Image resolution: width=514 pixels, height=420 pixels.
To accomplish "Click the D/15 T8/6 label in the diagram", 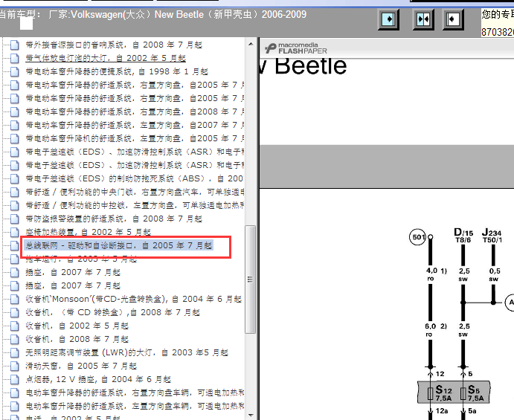I will pyautogui.click(x=463, y=236).
